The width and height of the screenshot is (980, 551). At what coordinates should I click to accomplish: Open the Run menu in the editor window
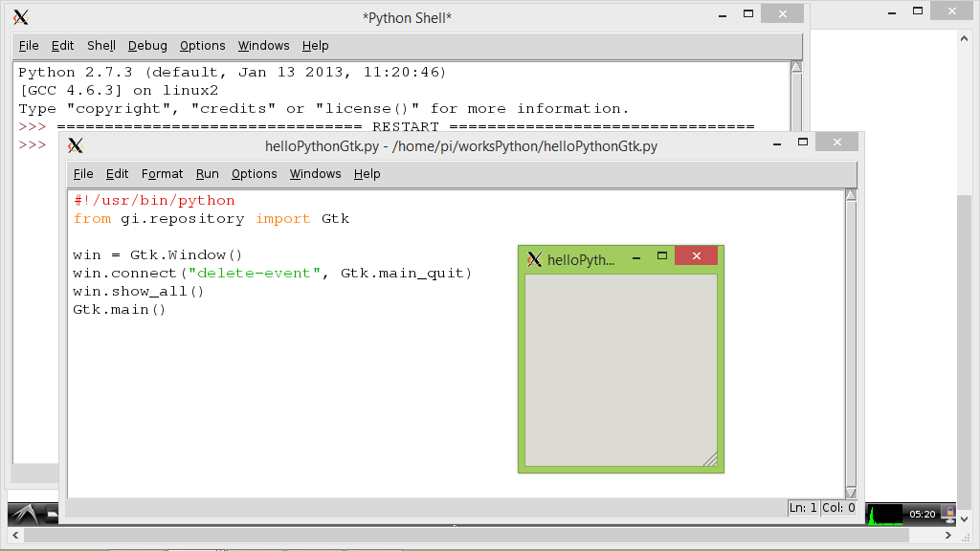(x=207, y=174)
